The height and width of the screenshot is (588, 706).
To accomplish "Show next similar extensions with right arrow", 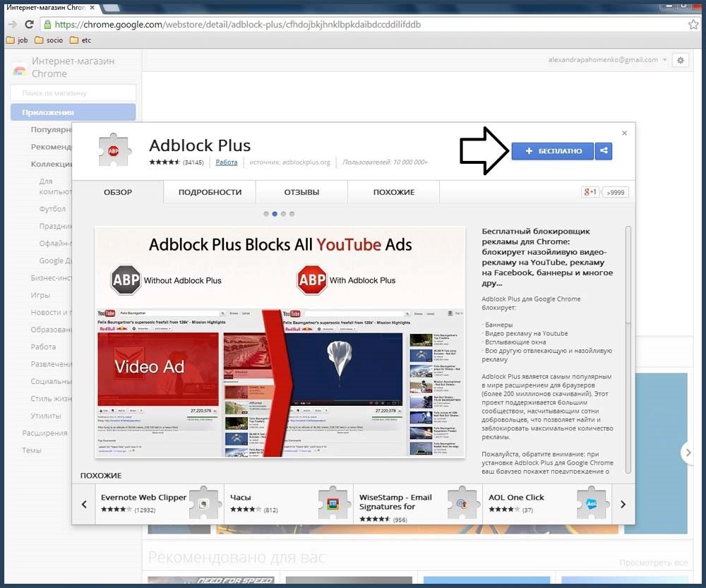I will 623,504.
